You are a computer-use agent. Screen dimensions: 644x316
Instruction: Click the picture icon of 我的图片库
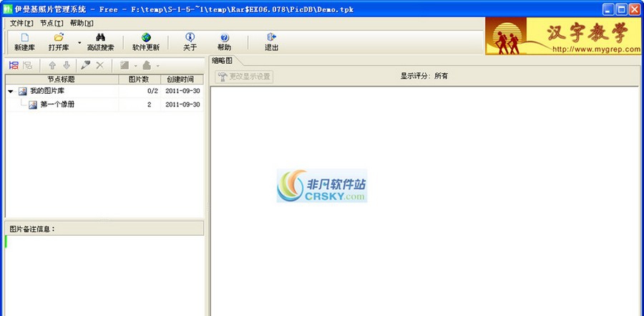pyautogui.click(x=23, y=91)
